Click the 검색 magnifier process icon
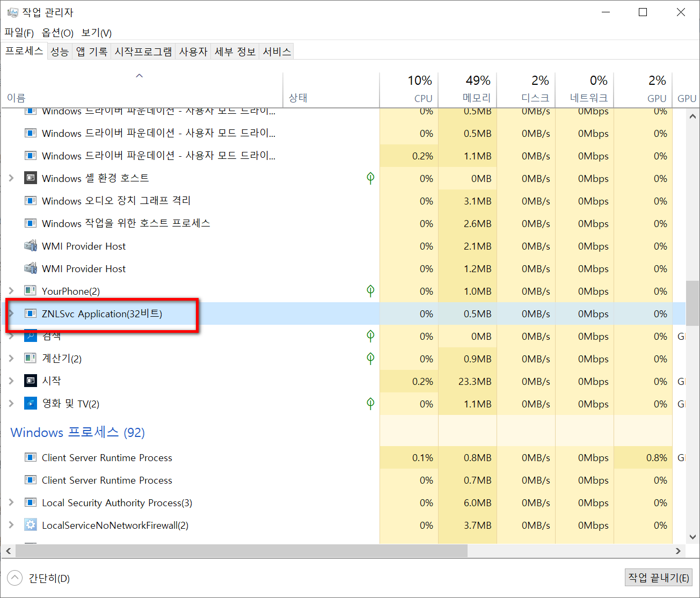 click(x=31, y=336)
